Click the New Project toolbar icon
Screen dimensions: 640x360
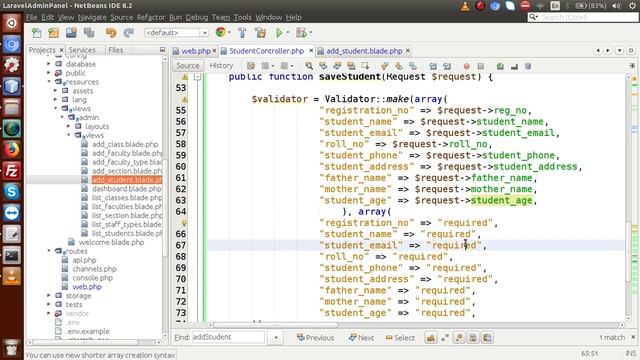click(x=53, y=33)
